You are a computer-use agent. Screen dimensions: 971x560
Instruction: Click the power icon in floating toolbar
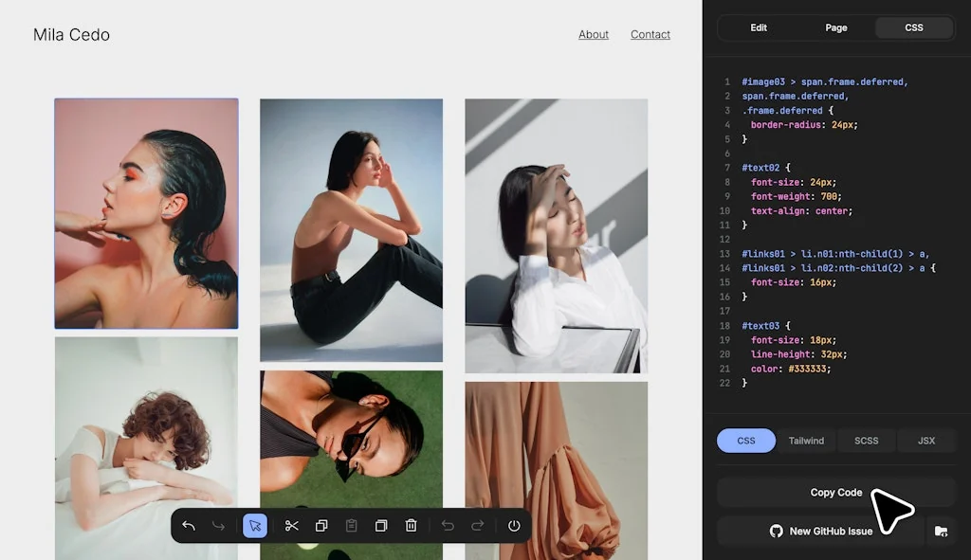(514, 526)
